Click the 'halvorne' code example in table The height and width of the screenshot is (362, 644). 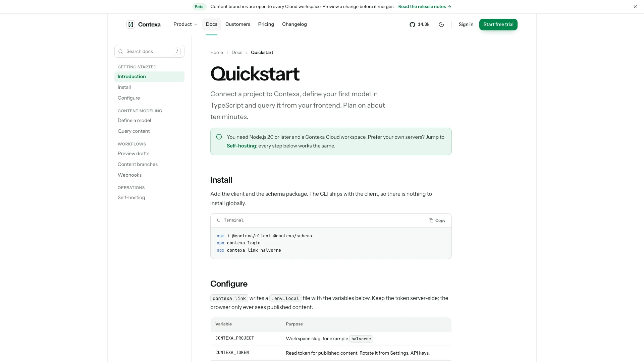[361, 339]
